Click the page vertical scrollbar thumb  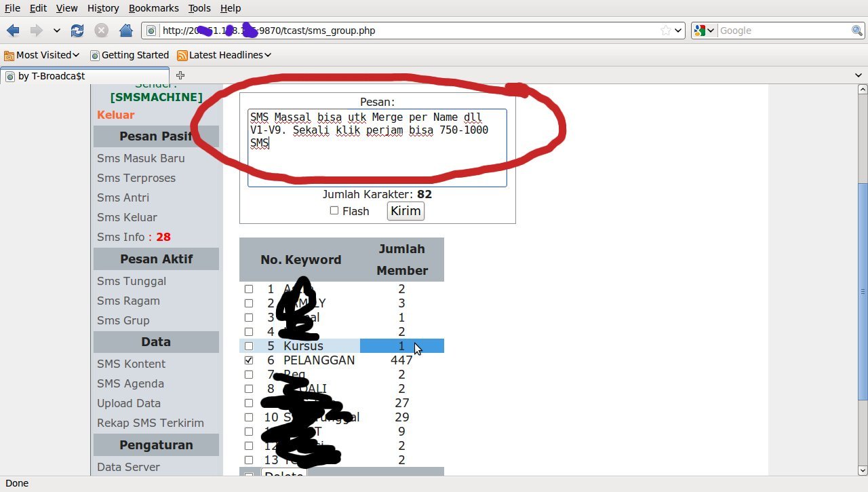863,292
